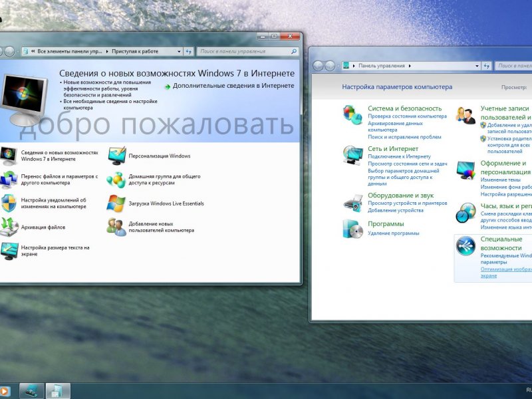
Task: Click the search field in the 'Панель управления' window
Action: [513, 66]
